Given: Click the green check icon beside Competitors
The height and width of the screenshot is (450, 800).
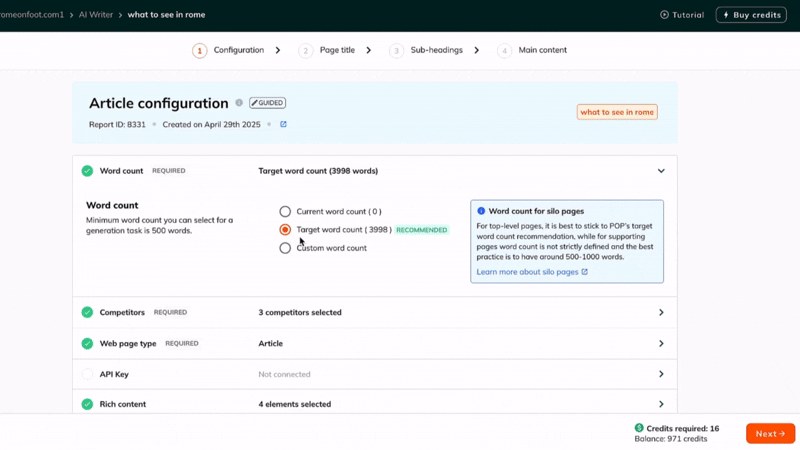Looking at the screenshot, I should click(87, 312).
